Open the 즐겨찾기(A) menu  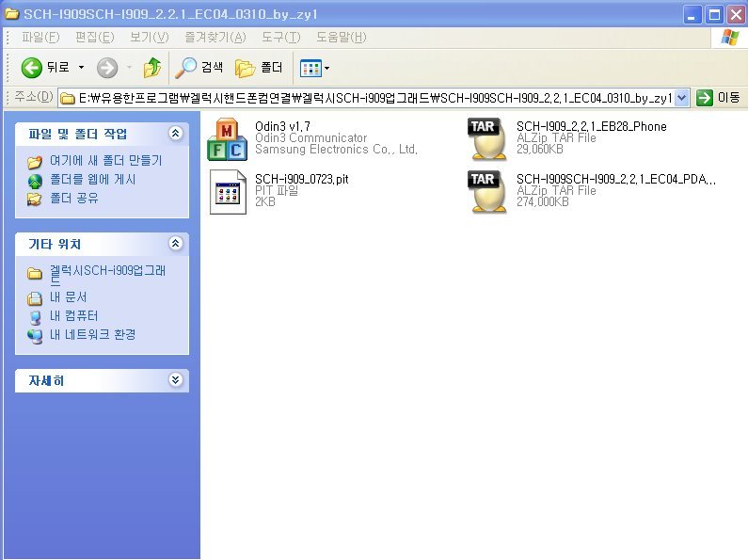pyautogui.click(x=215, y=38)
